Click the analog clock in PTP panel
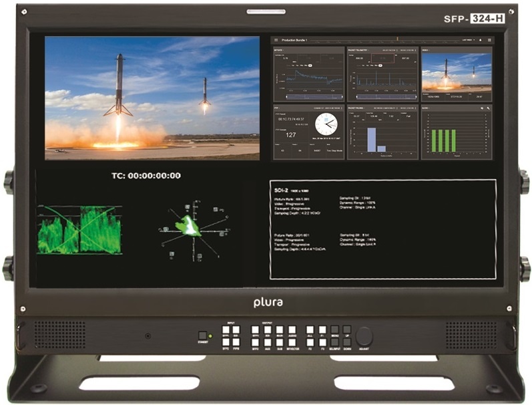 point(326,124)
